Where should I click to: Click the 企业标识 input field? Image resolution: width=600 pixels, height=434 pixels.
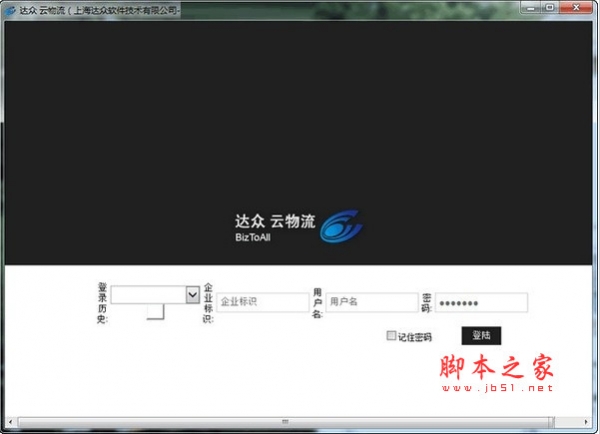click(262, 302)
